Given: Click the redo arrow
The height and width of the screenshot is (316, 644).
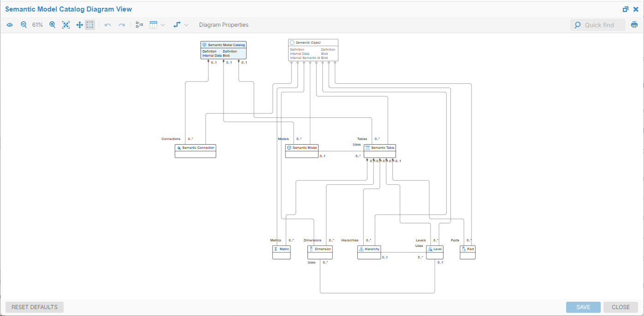Looking at the screenshot, I should (x=122, y=25).
